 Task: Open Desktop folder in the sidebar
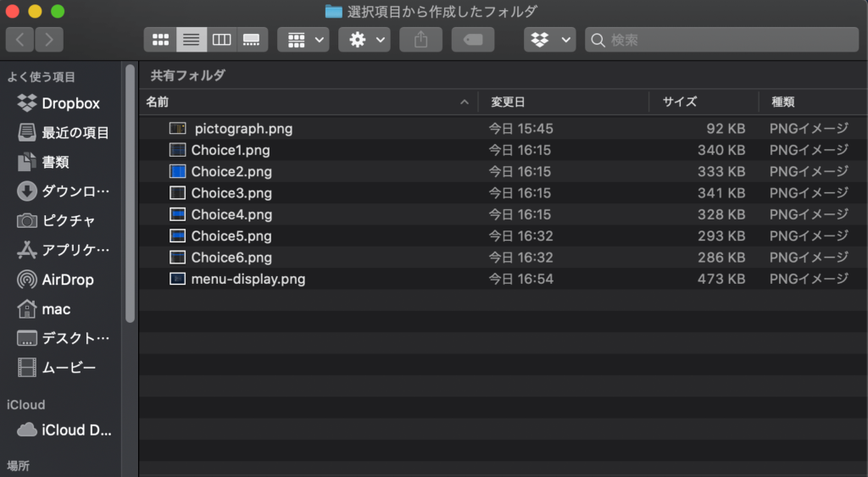pyautogui.click(x=62, y=338)
